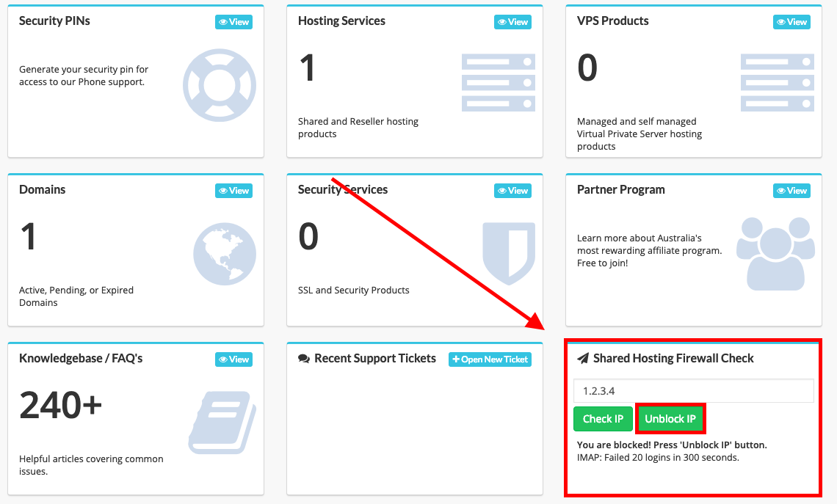Click the Hosting Services server stack icon
The height and width of the screenshot is (504, 837).
pos(498,82)
